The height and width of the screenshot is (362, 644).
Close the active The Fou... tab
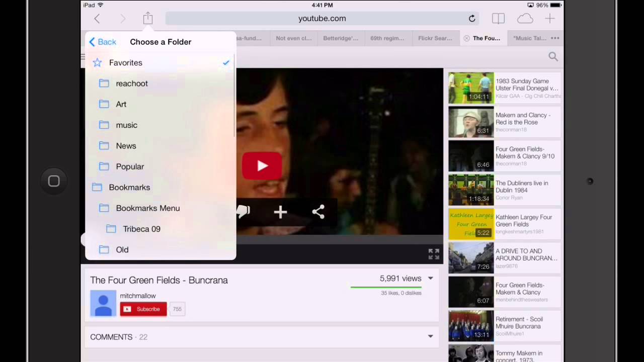[466, 38]
